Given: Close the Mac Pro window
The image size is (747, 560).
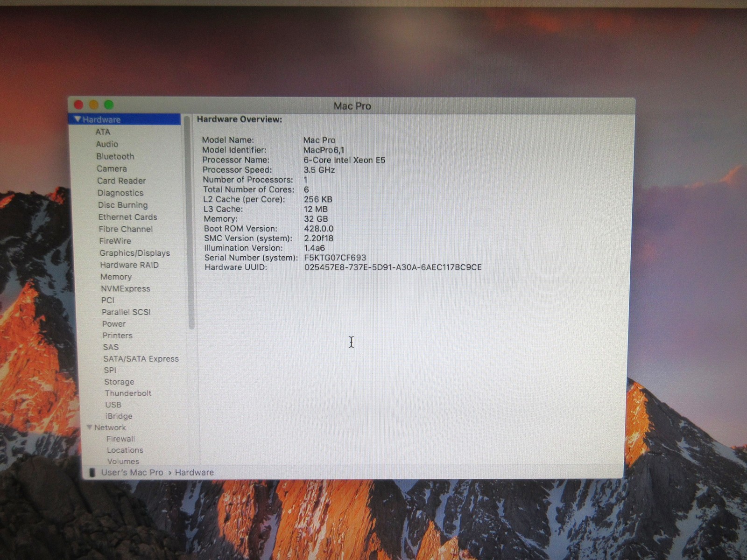Looking at the screenshot, I should click(x=78, y=105).
